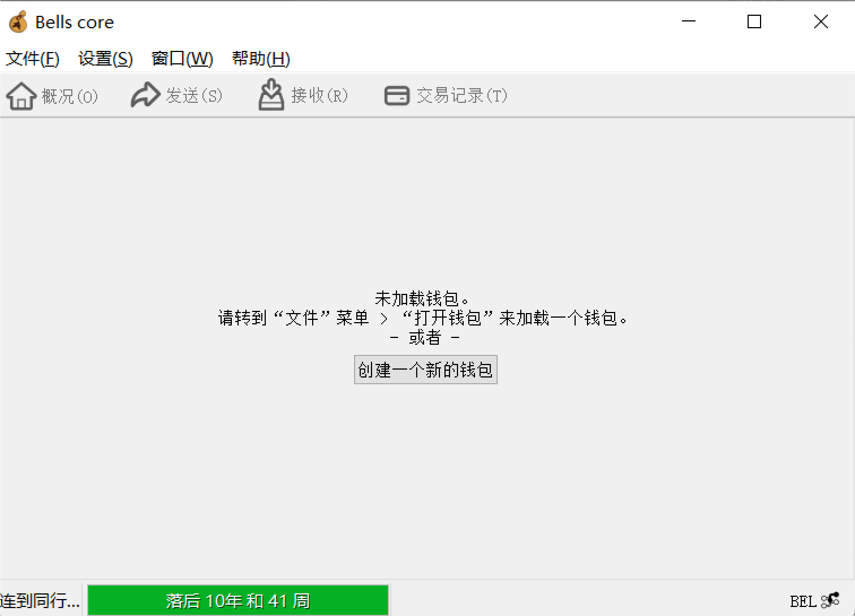View 交易记录 (Transactions) via the card icon
The height and width of the screenshot is (616, 855).
pyautogui.click(x=396, y=95)
